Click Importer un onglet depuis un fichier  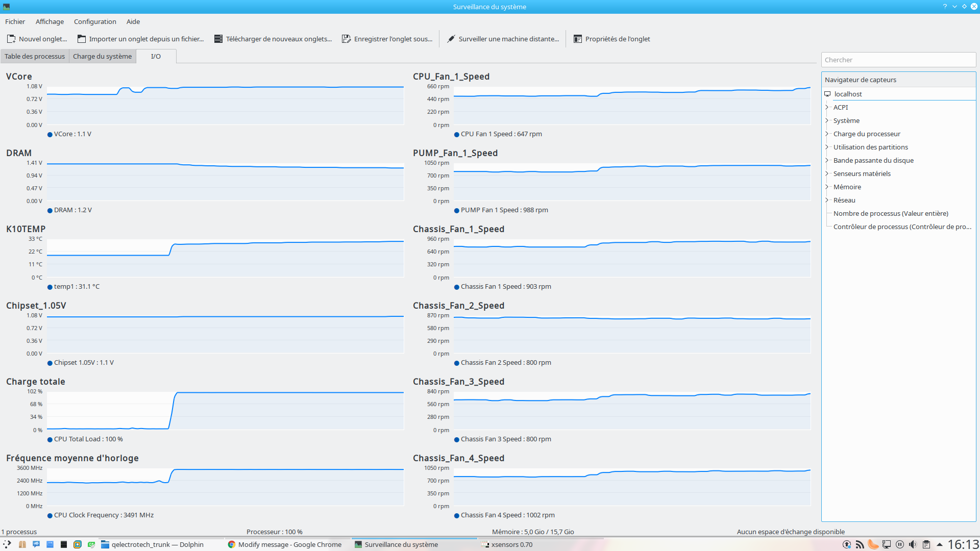click(140, 39)
